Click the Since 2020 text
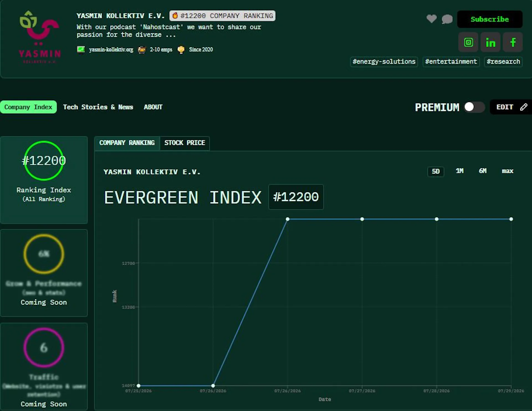 coord(201,50)
